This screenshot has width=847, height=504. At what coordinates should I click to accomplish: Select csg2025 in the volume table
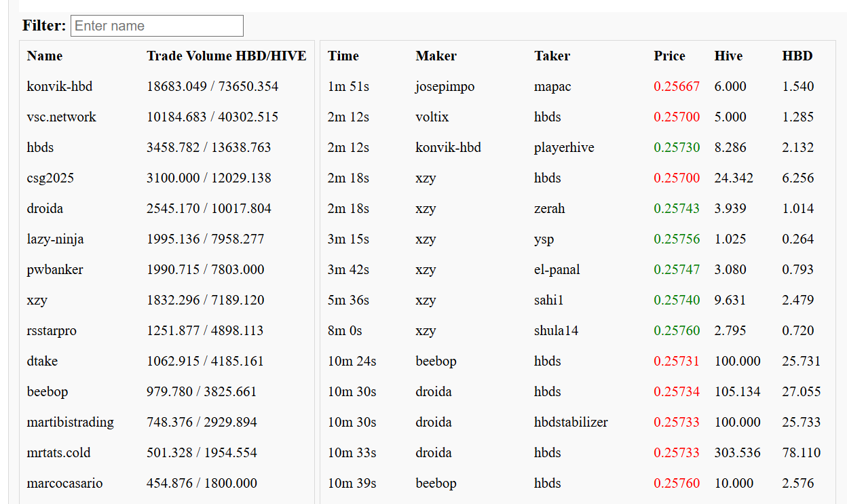click(x=51, y=178)
